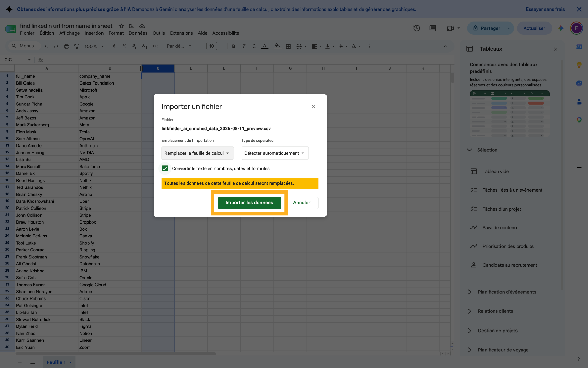Open Type de séparateur dropdown
The width and height of the screenshot is (588, 368).
coord(275,153)
